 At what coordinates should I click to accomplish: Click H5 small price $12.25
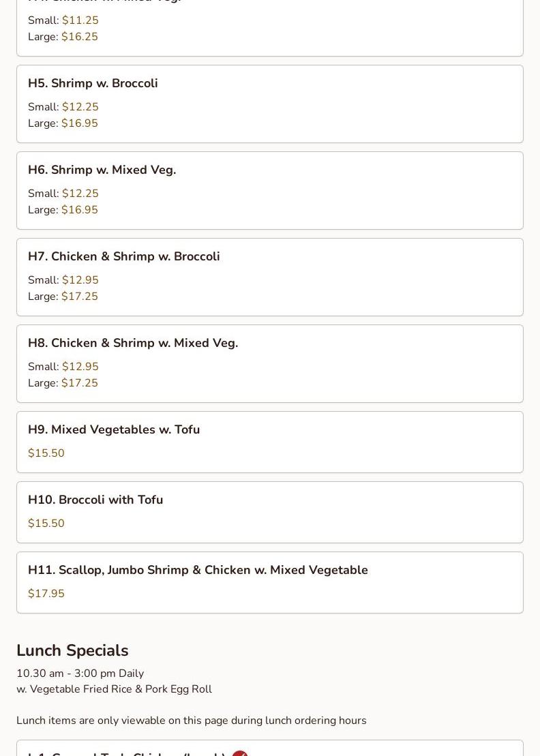(80, 107)
